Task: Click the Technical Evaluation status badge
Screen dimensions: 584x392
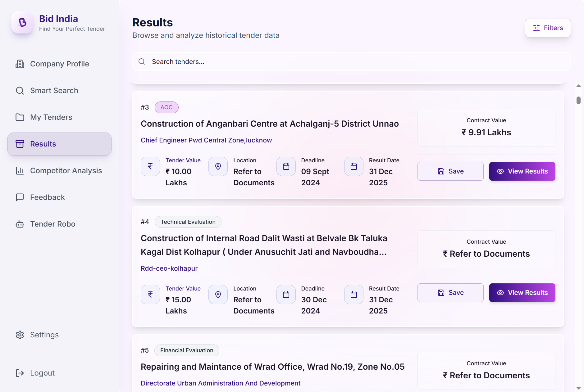Action: tap(188, 222)
